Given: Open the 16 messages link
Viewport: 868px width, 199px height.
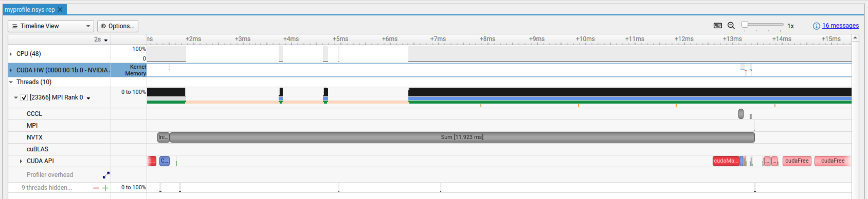Looking at the screenshot, I should click(x=840, y=26).
